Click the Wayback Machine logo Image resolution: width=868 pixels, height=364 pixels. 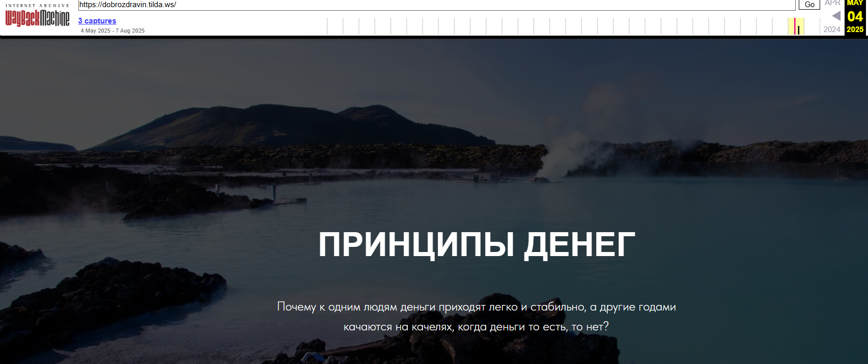click(37, 18)
